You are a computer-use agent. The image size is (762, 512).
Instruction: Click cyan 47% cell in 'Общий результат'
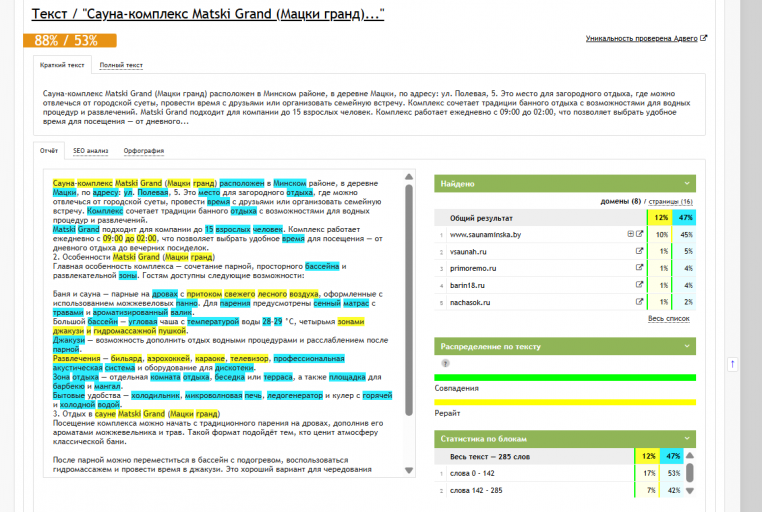(x=685, y=218)
